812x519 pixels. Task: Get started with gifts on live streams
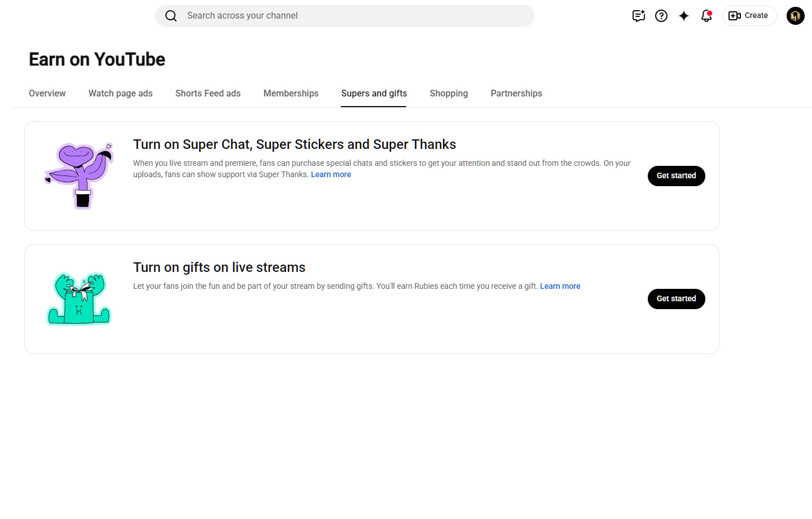pyautogui.click(x=677, y=299)
